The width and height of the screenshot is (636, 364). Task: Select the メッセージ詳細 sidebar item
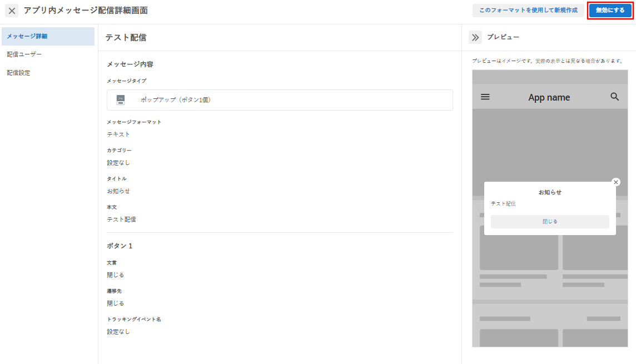pos(48,36)
